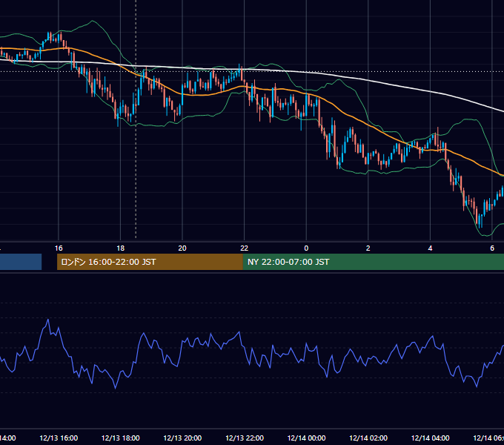
Task: Click the 12/13 22:00 date label
Action: click(x=245, y=438)
